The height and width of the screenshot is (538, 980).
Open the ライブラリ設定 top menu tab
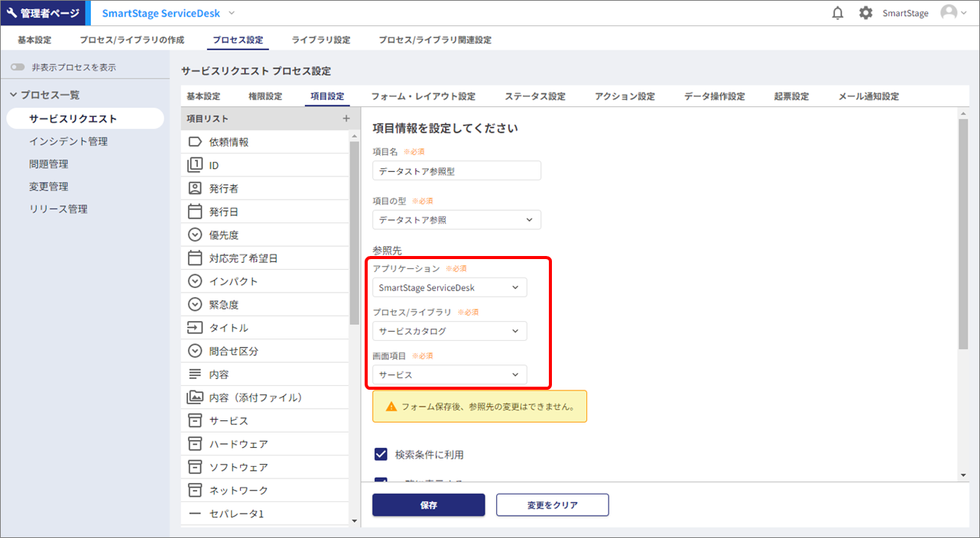click(321, 40)
